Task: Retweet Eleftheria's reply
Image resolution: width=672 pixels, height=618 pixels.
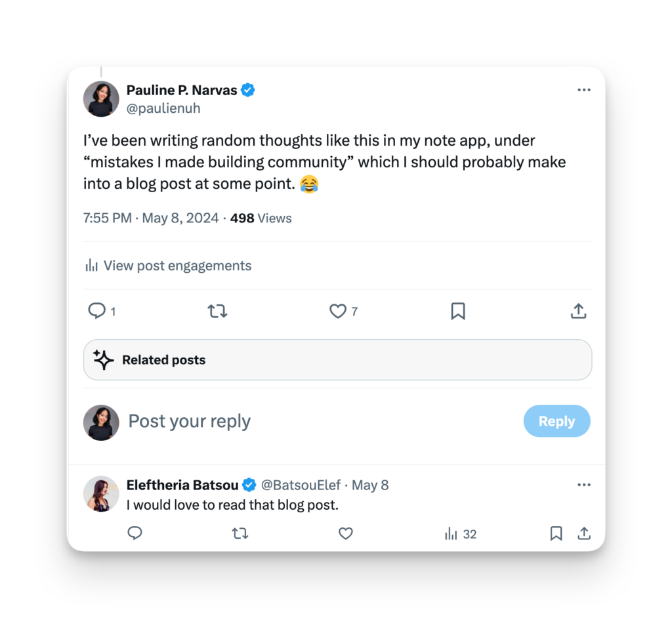Action: click(240, 533)
